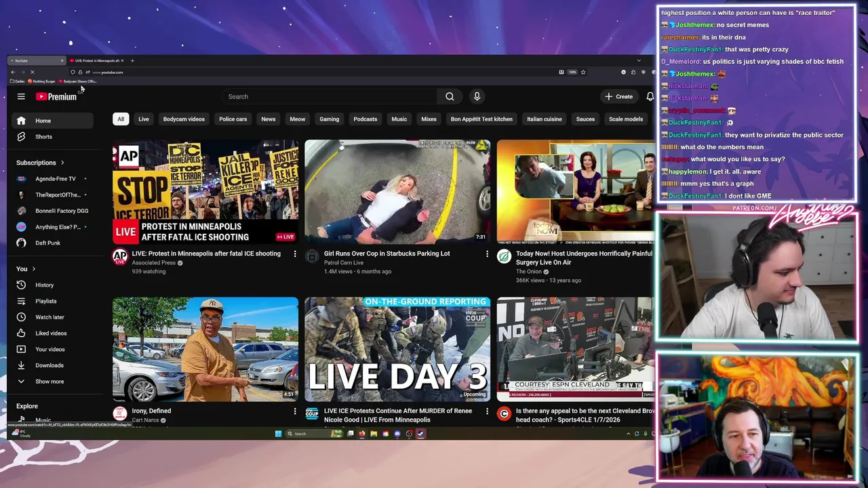The image size is (868, 488).
Task: Start voice search with the microphone icon
Action: [477, 97]
